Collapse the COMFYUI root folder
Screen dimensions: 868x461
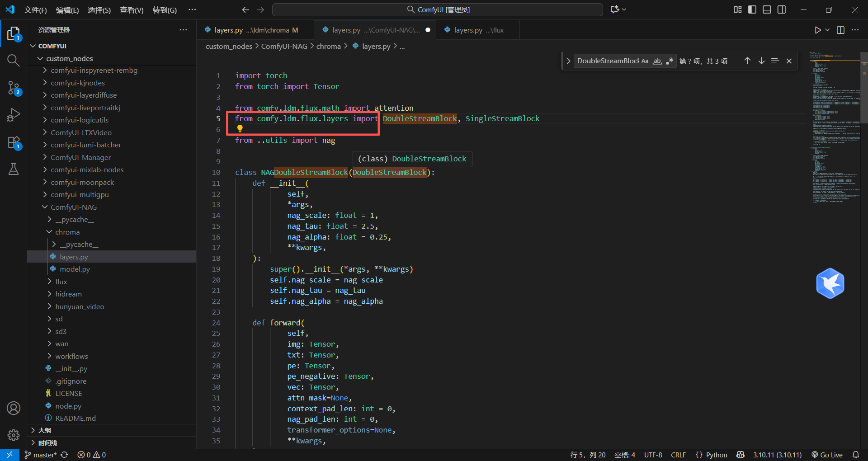click(x=33, y=46)
